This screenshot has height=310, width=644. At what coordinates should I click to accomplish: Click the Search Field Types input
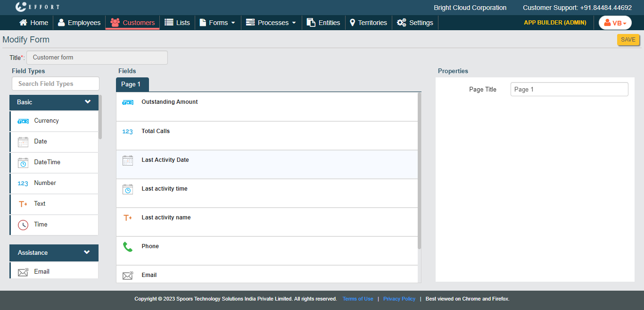pos(56,84)
